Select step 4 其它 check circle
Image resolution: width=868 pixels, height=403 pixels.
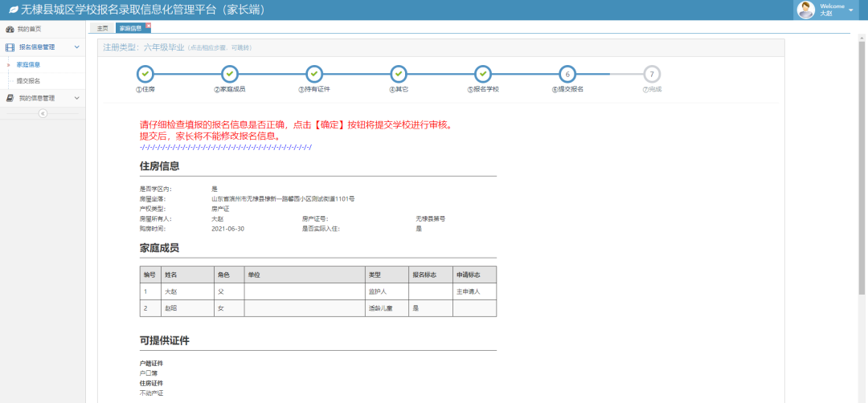(x=399, y=74)
